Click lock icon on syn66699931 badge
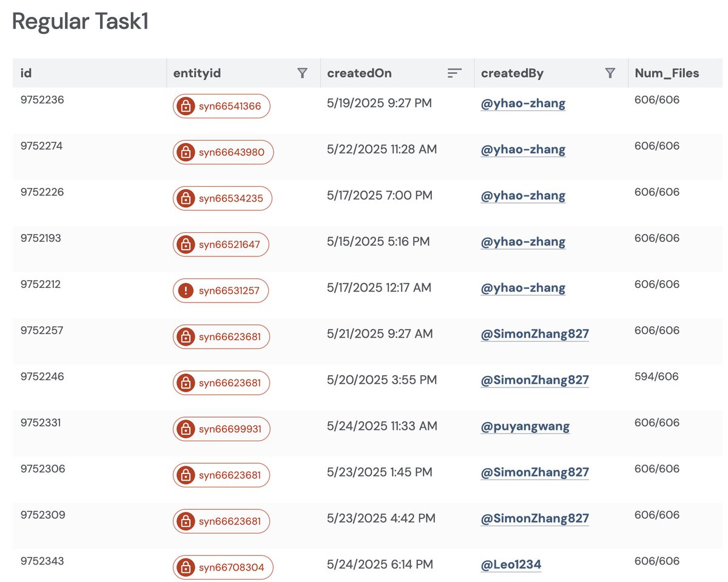The height and width of the screenshot is (582, 728). tap(186, 429)
